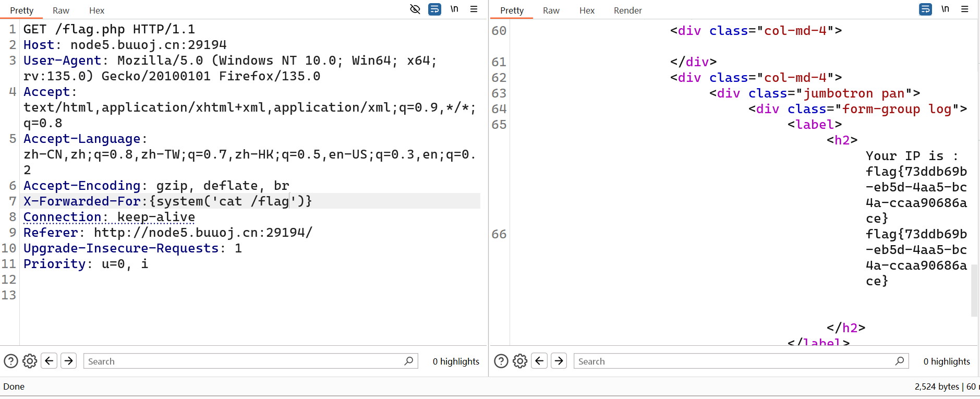Open request pane Hex tab
This screenshot has width=980, height=399.
click(x=96, y=10)
